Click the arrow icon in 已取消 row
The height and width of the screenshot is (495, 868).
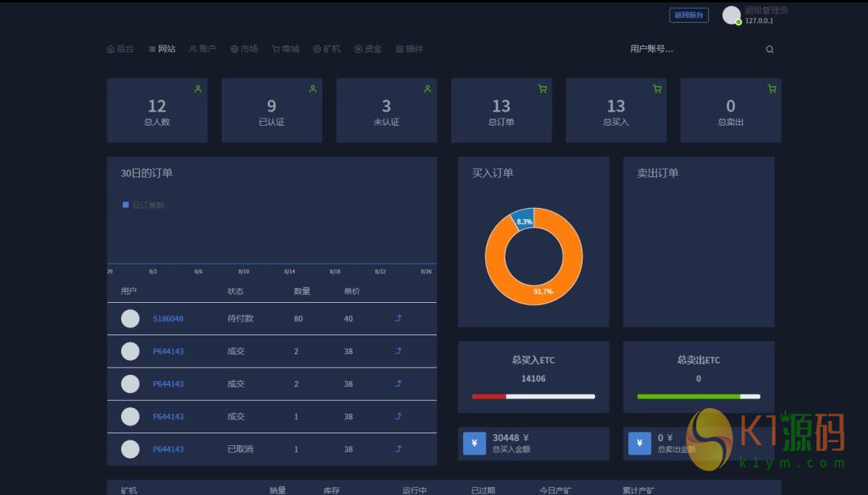click(x=398, y=448)
